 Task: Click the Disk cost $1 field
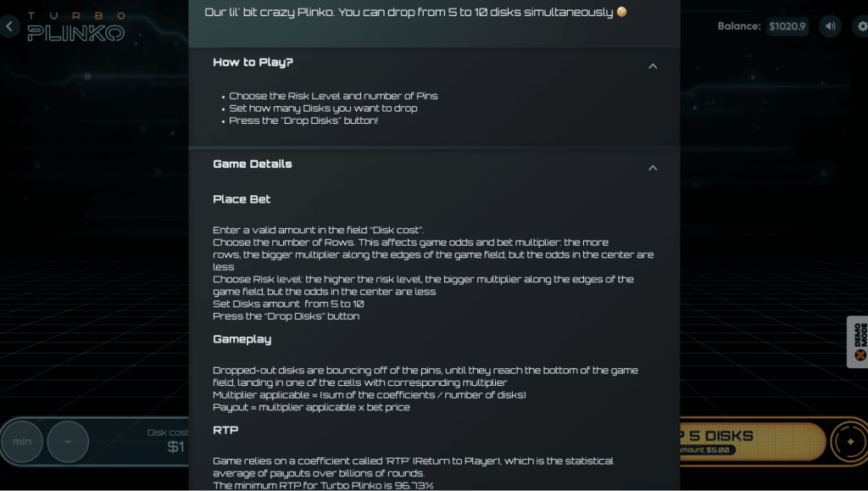click(175, 446)
